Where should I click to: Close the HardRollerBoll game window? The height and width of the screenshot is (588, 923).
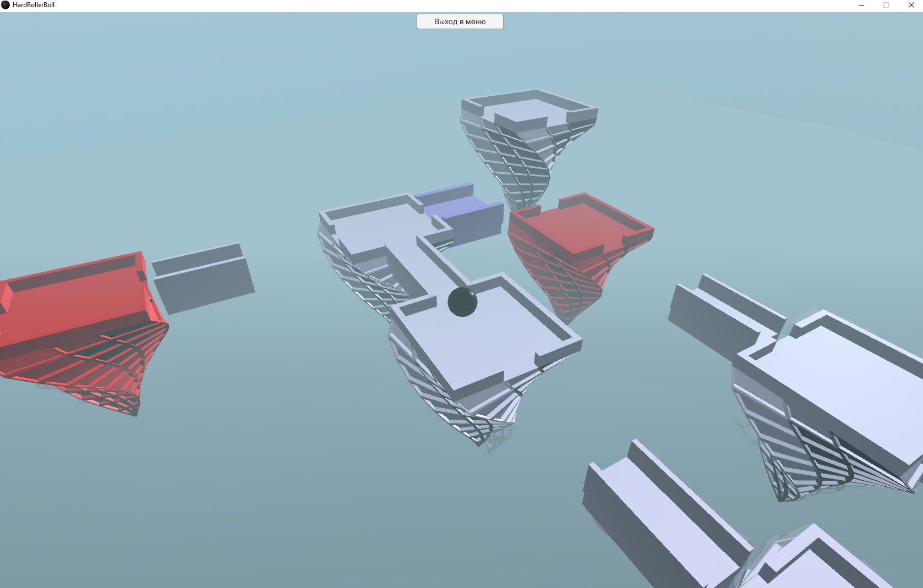(x=911, y=5)
